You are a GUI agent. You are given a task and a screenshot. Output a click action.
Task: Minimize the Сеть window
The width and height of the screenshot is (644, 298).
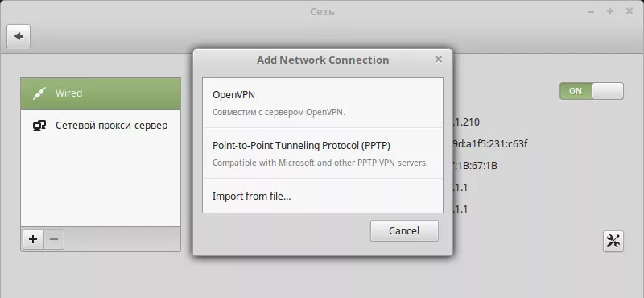click(x=591, y=12)
